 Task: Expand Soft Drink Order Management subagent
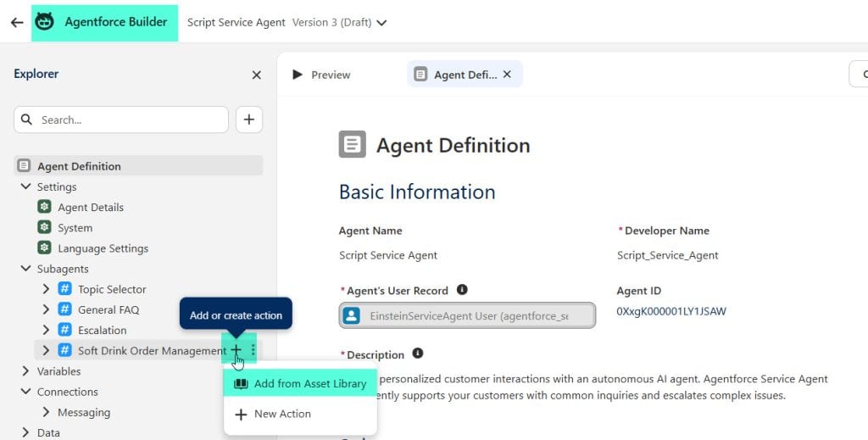[x=46, y=350]
